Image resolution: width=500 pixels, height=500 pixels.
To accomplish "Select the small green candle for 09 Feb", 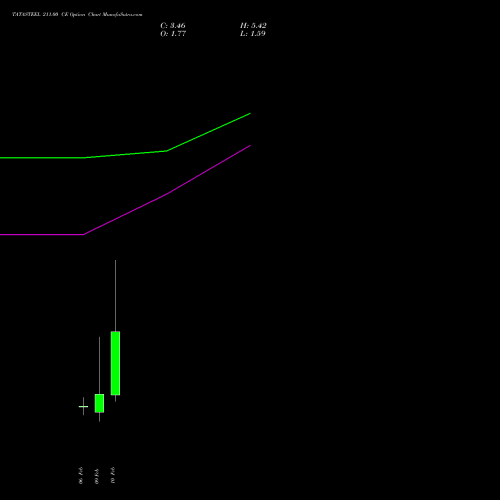I will point(99,403).
